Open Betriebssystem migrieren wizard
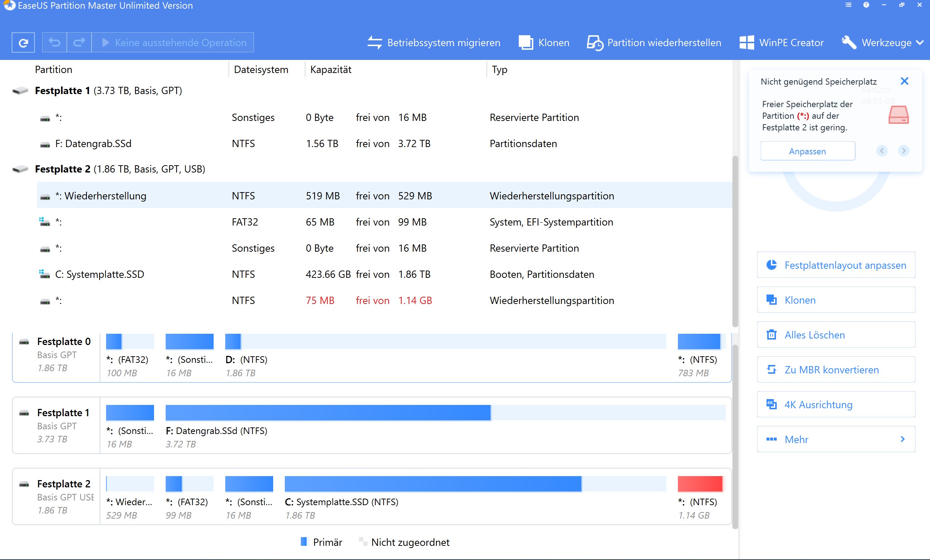 (x=434, y=42)
